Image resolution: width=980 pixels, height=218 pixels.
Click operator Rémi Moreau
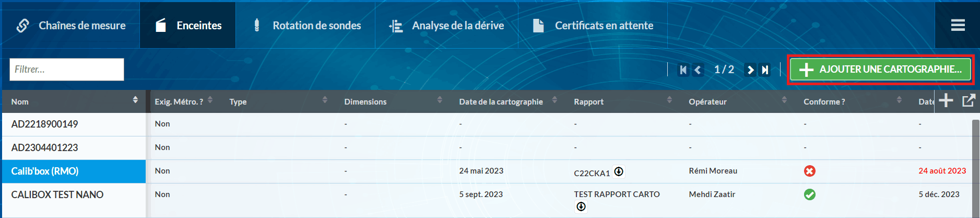click(x=713, y=171)
